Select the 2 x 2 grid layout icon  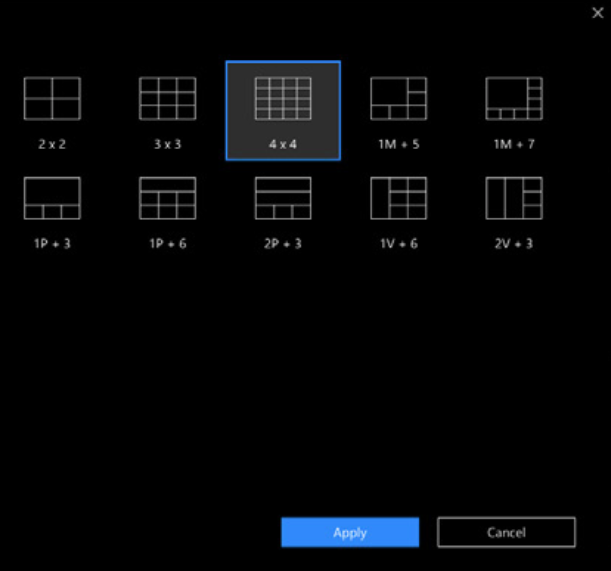click(x=52, y=99)
